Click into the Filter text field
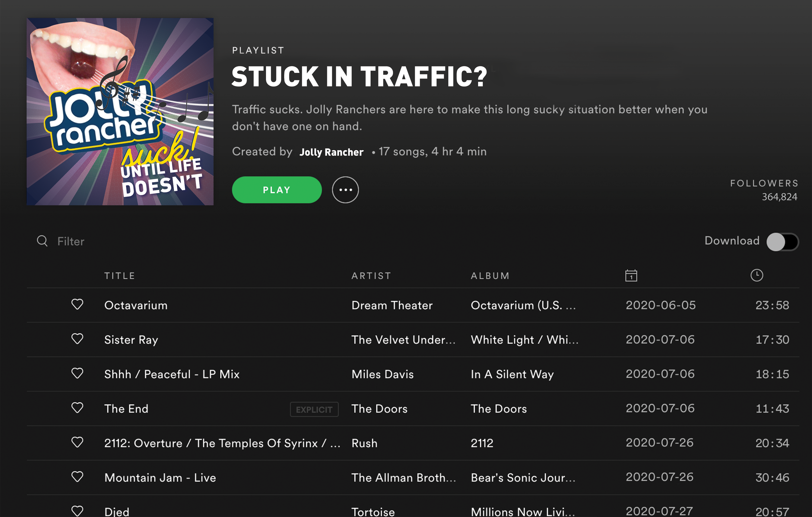812x517 pixels. [71, 241]
